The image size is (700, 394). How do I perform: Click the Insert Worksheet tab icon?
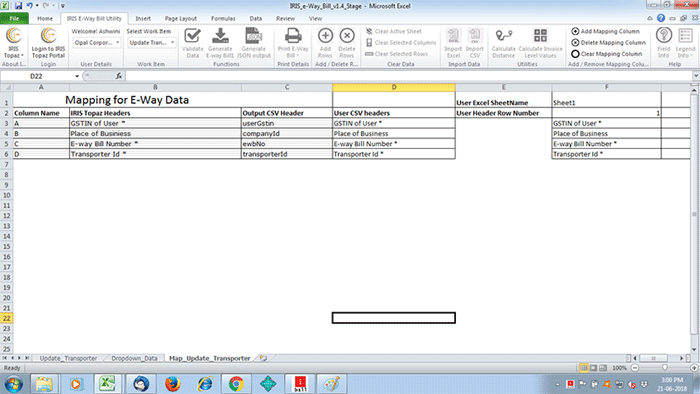pos(263,358)
